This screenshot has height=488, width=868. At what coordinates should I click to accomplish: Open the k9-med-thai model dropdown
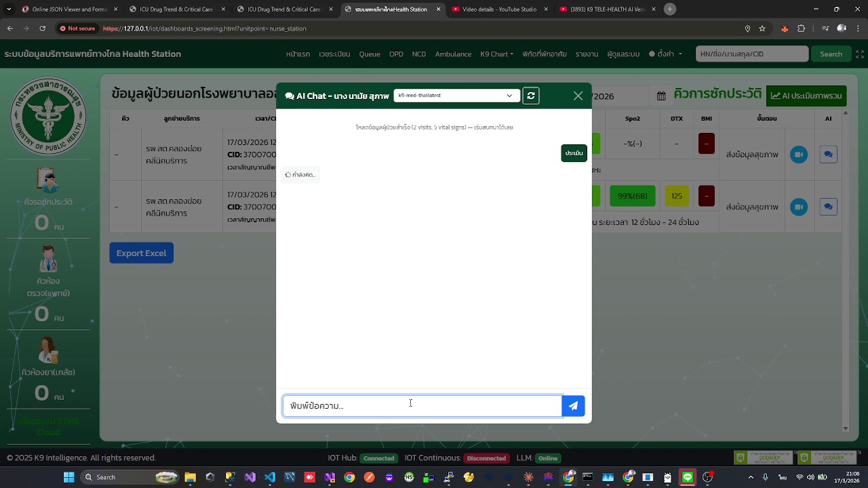[456, 96]
